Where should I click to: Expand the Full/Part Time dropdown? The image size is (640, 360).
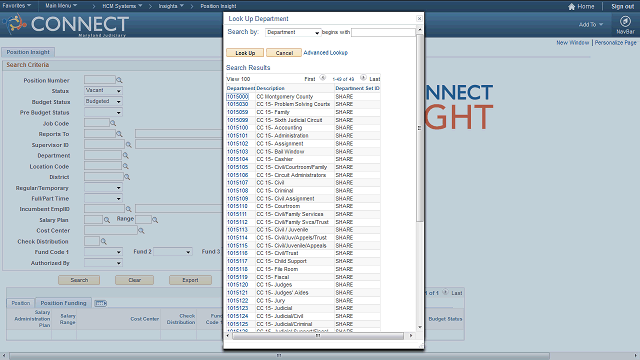[103, 198]
